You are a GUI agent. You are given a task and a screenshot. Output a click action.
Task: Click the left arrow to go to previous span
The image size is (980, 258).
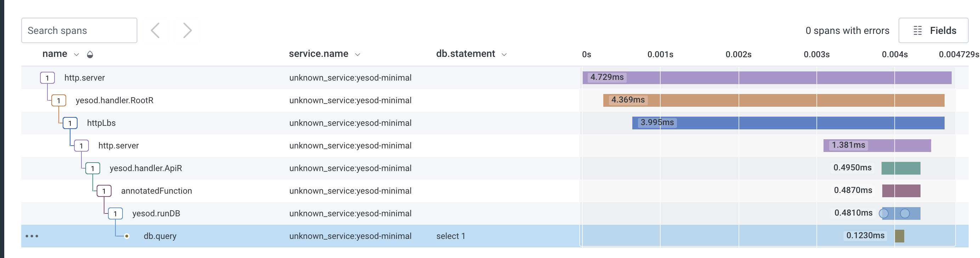point(155,30)
